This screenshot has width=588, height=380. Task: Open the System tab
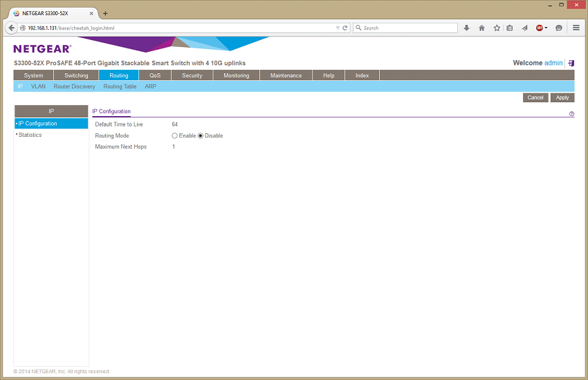pos(33,75)
